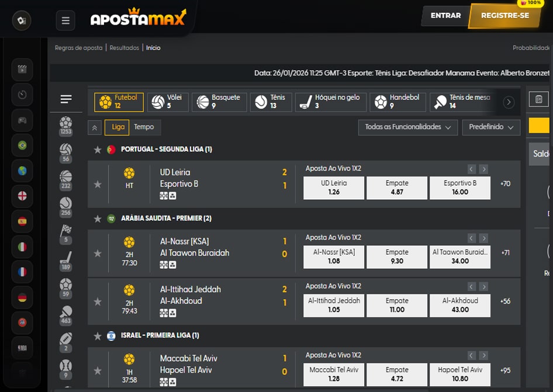Open the Inicio breadcrumb link
The image size is (553, 392).
(x=153, y=48)
